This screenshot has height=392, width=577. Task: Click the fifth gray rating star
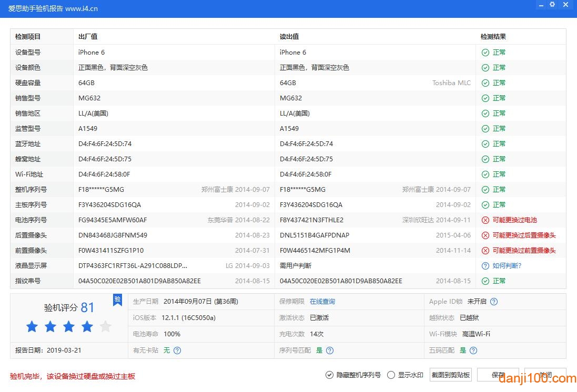coord(105,327)
